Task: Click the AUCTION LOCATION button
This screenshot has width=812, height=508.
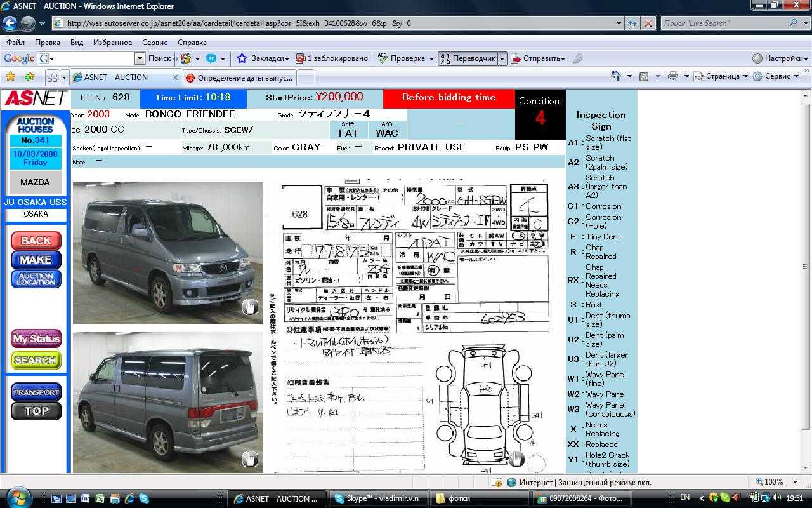Action: click(36, 279)
